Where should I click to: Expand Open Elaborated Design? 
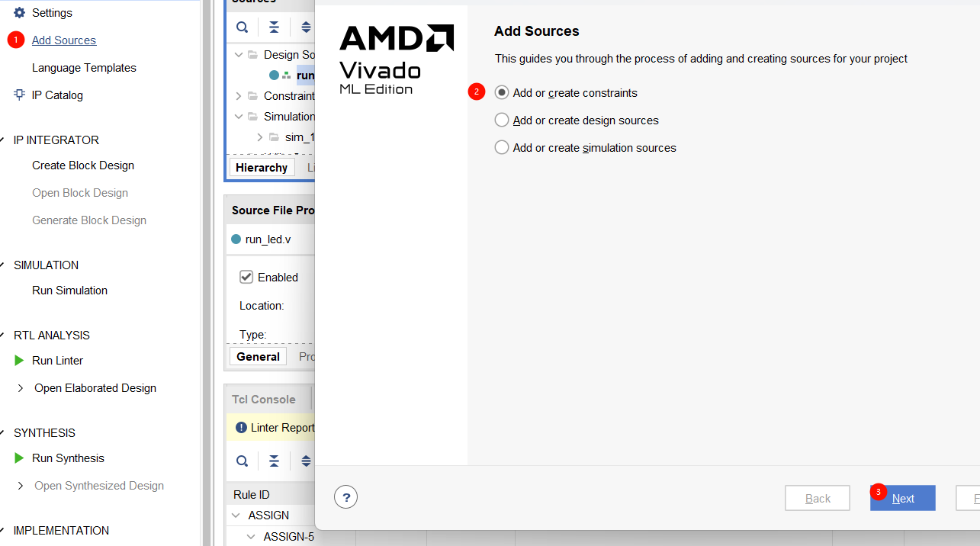point(21,388)
